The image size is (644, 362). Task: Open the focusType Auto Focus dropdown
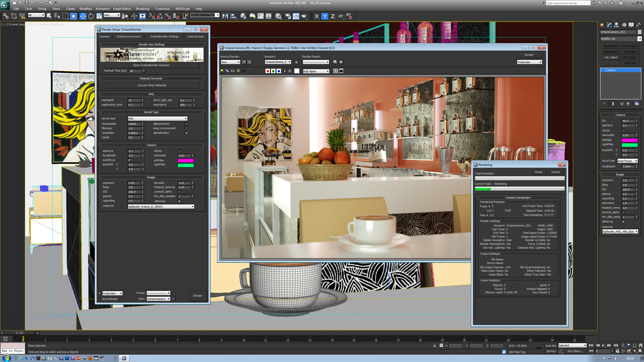[627, 161]
